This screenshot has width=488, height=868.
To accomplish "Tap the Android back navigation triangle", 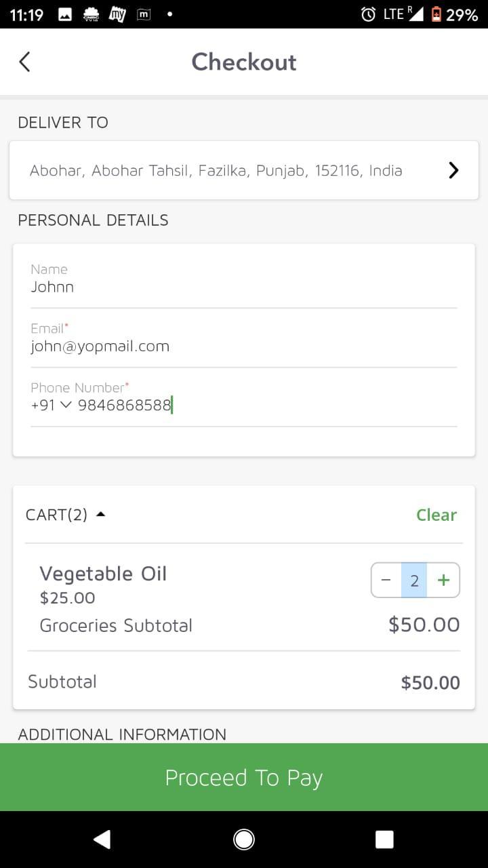I will [102, 840].
